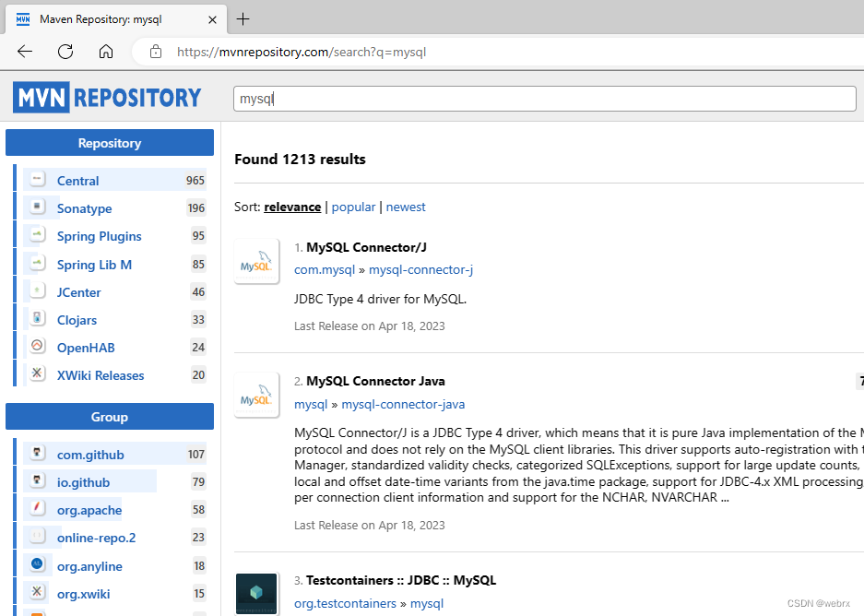Click the 'Found 1213 results' heading
This screenshot has width=864, height=616.
pyautogui.click(x=300, y=160)
